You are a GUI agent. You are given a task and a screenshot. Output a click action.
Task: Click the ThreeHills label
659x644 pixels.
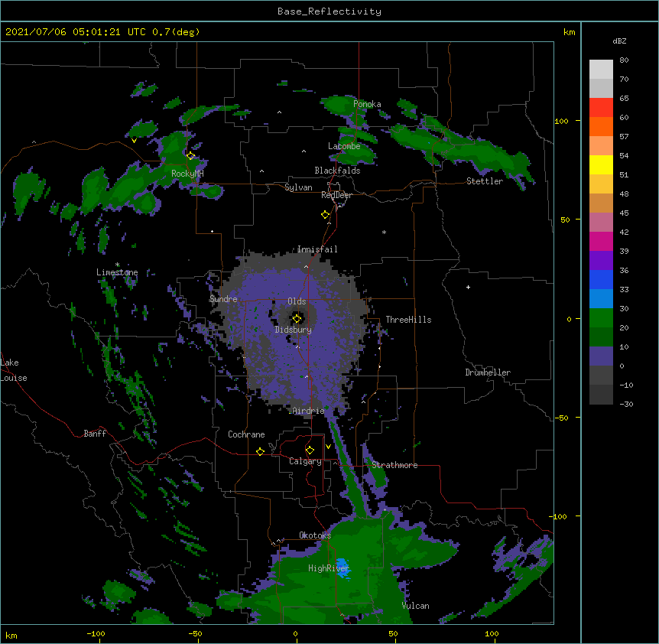(x=408, y=320)
